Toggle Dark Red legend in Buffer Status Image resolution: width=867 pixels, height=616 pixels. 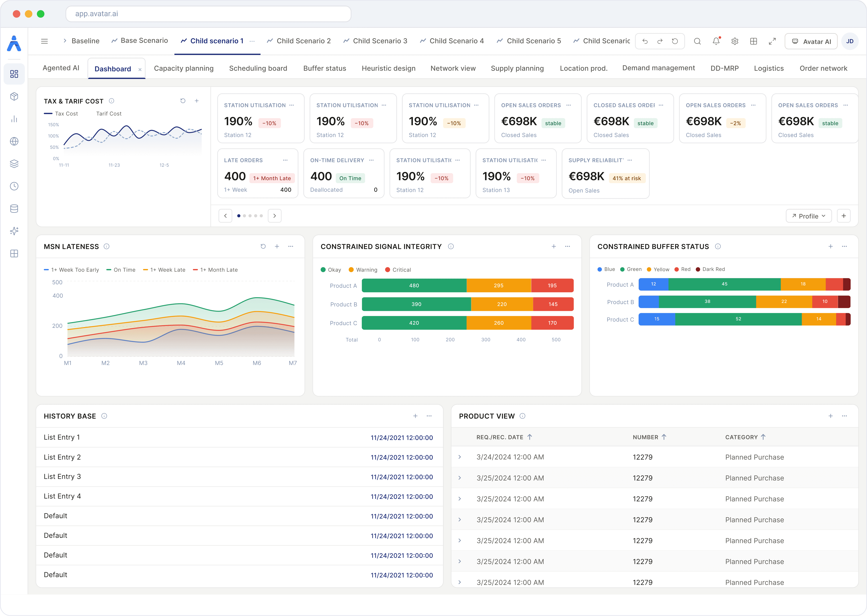coord(710,269)
